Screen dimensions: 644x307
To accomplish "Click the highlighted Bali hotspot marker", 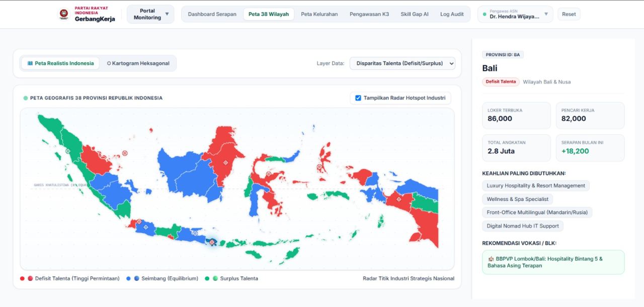I will 212,242.
